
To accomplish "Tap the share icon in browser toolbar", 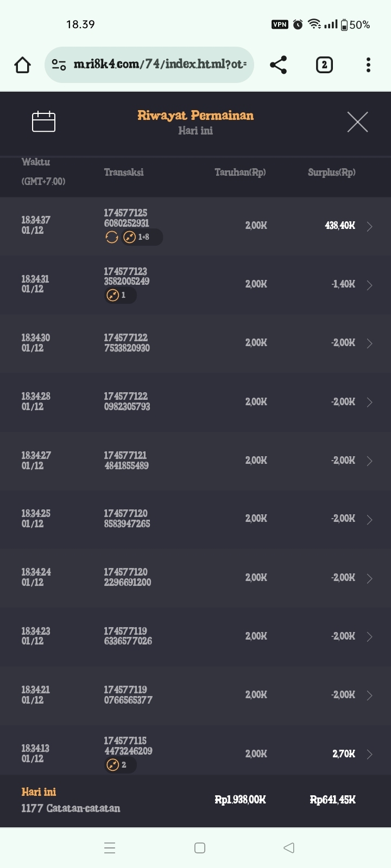I will point(278,65).
